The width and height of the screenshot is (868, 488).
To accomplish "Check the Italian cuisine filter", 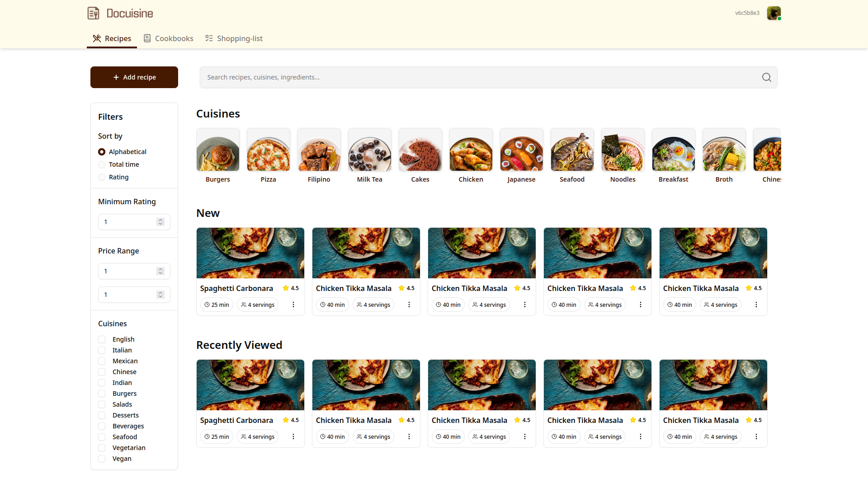I will tap(102, 350).
